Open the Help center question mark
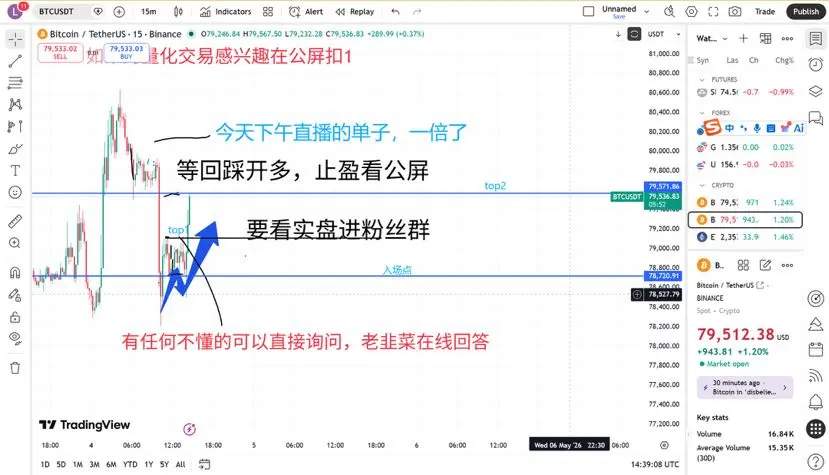This screenshot has height=475, width=829. (816, 462)
